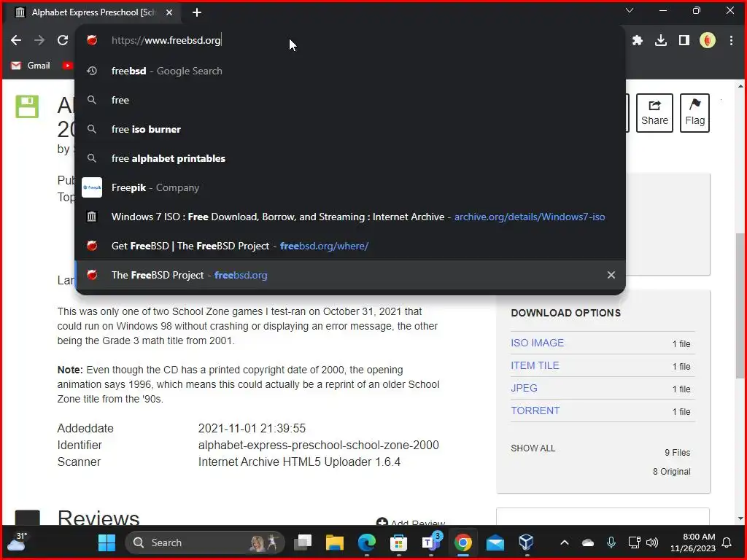Select 'The FreeBSD Project' freebsd.org suggestion

coord(350,275)
